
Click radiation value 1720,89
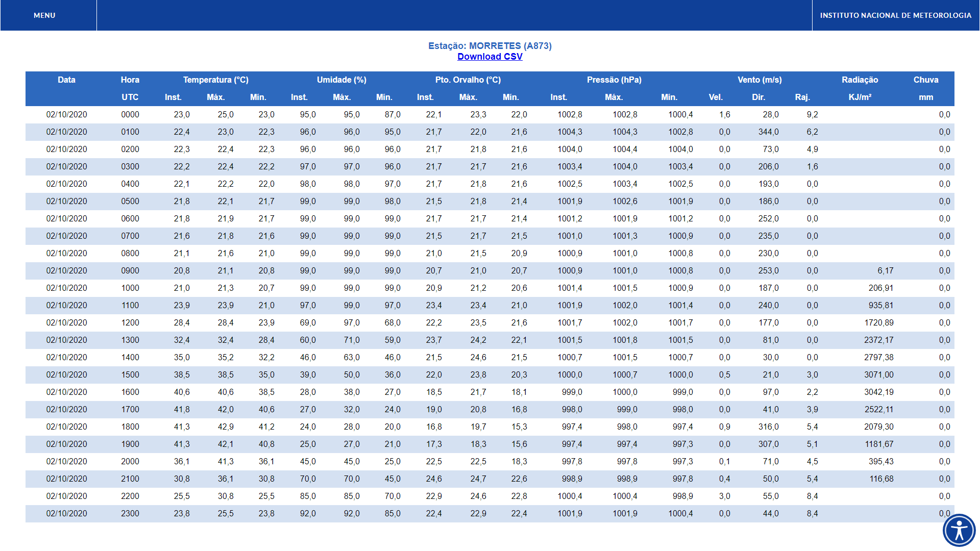click(878, 322)
